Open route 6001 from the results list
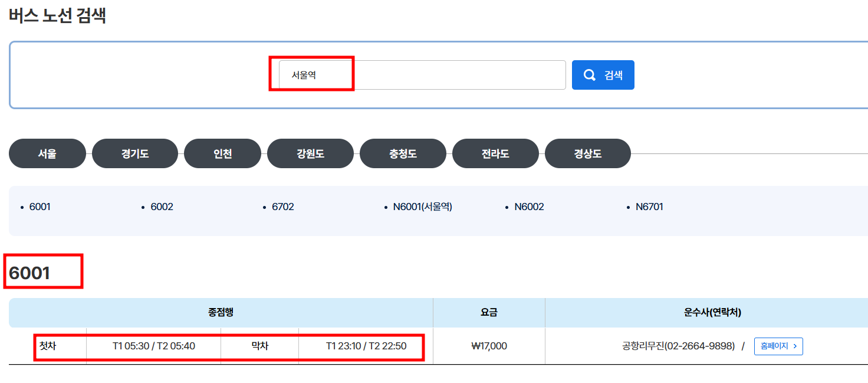Viewport: 868px width, 383px height. (x=41, y=207)
